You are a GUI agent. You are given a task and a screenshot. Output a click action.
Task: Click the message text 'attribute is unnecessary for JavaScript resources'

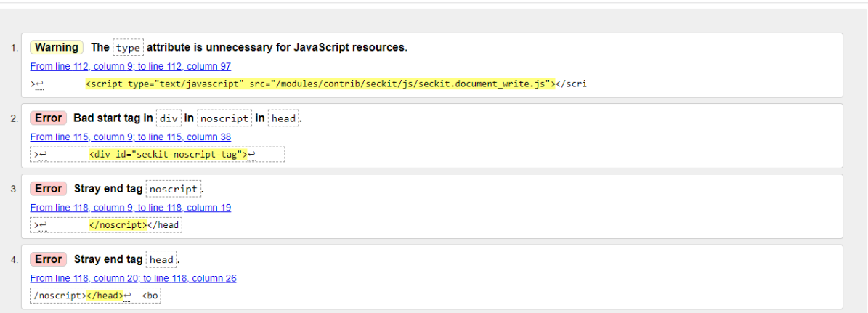pyautogui.click(x=276, y=47)
